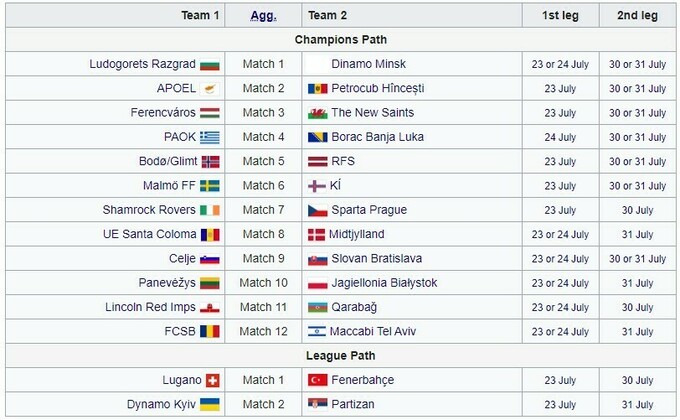Click the Swiss flag next to Lugano
Image resolution: width=680 pixels, height=420 pixels.
[212, 380]
